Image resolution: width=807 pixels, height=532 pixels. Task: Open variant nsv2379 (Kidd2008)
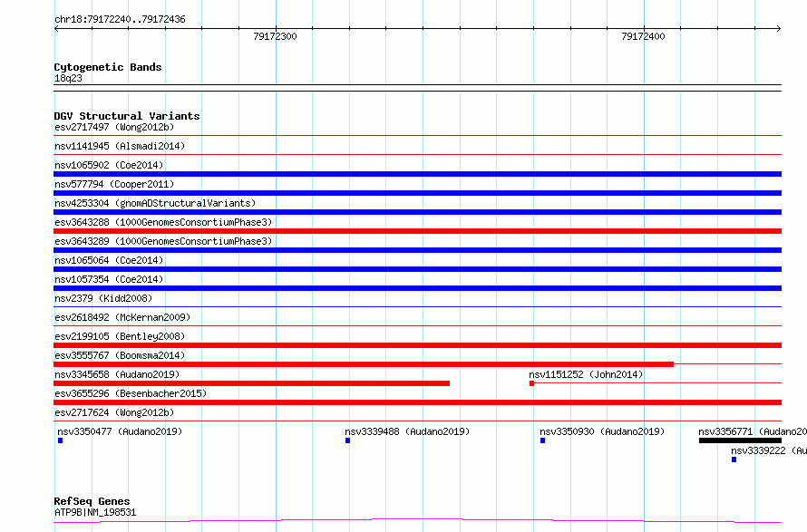click(x=103, y=298)
